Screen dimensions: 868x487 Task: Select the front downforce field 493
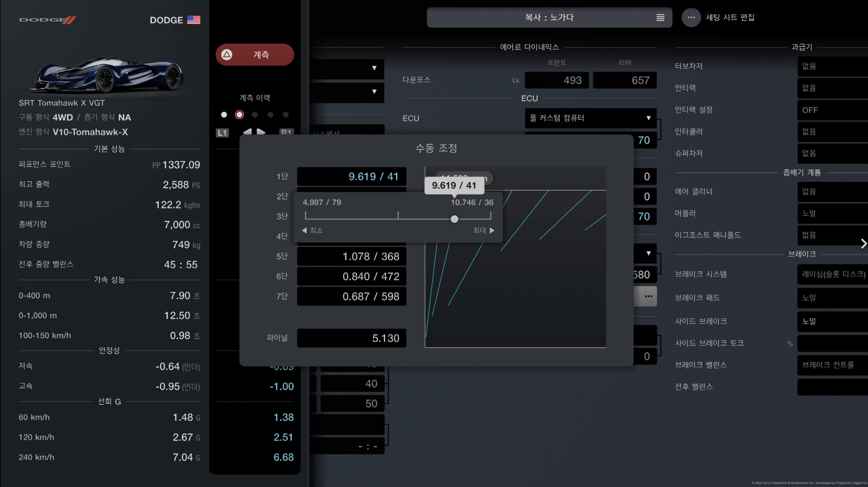click(557, 81)
